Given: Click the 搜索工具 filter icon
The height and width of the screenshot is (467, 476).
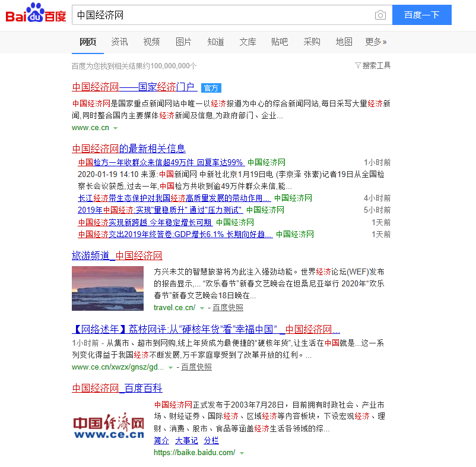Looking at the screenshot, I should point(358,65).
